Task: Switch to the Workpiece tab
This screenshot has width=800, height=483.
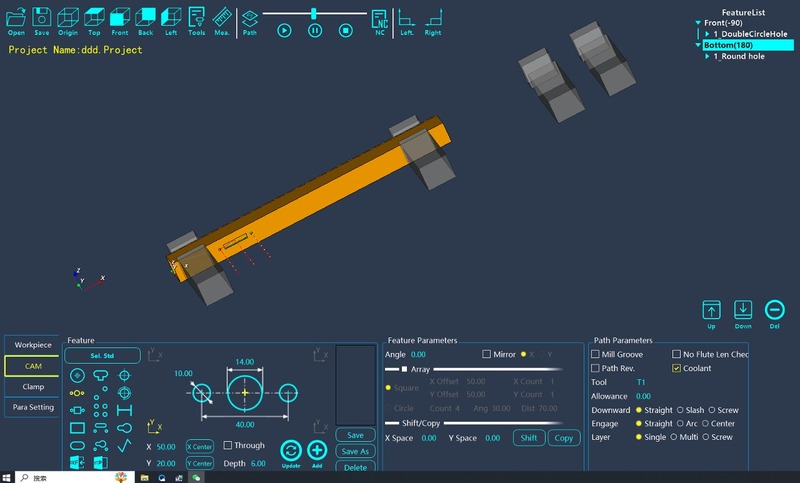Action: (33, 345)
